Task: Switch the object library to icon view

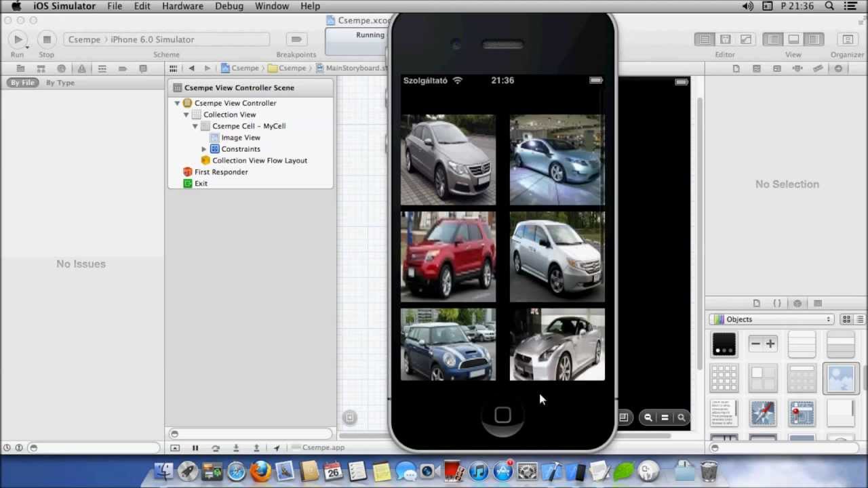Action: pos(846,319)
